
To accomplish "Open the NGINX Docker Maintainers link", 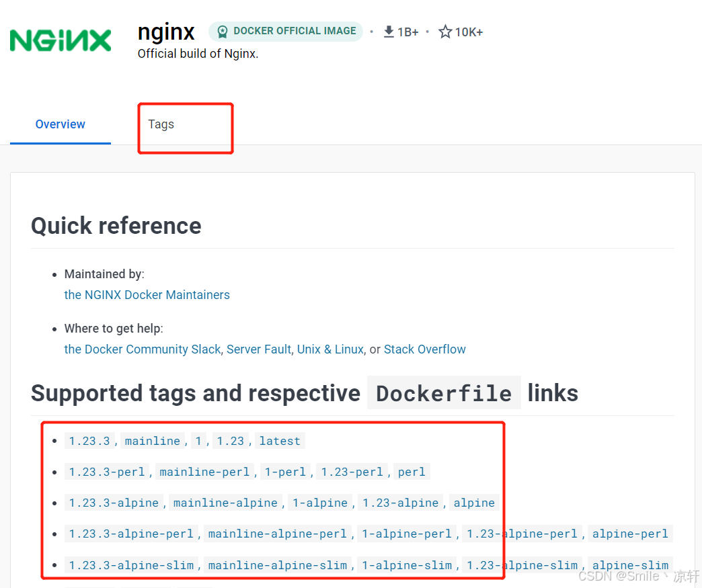I will pyautogui.click(x=147, y=295).
